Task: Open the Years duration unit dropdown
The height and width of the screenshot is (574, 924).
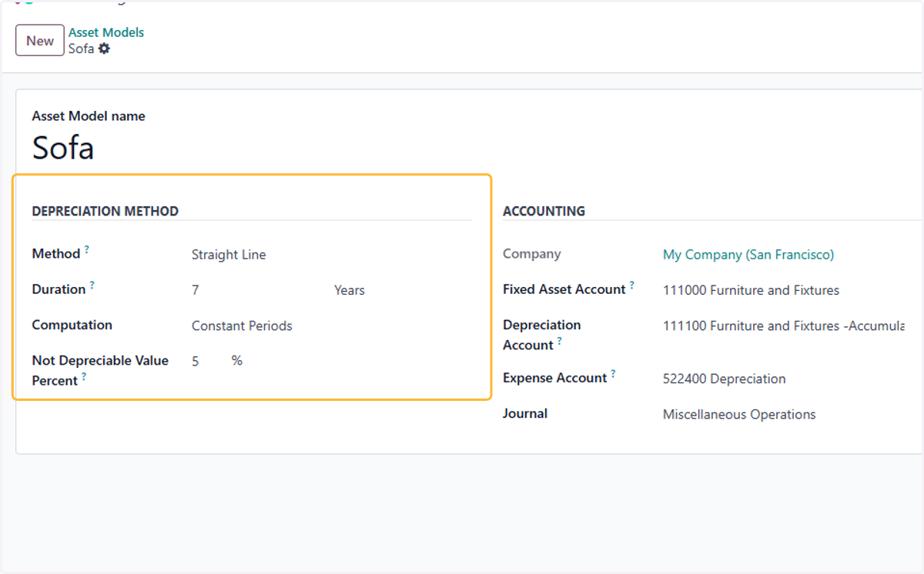Action: [x=401, y=290]
